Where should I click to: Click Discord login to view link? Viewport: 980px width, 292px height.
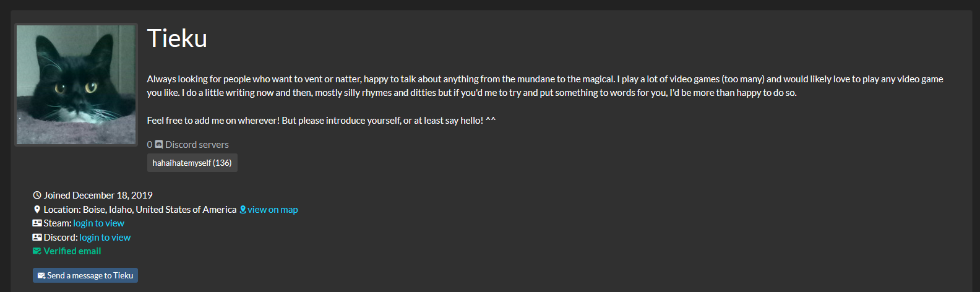(x=105, y=237)
